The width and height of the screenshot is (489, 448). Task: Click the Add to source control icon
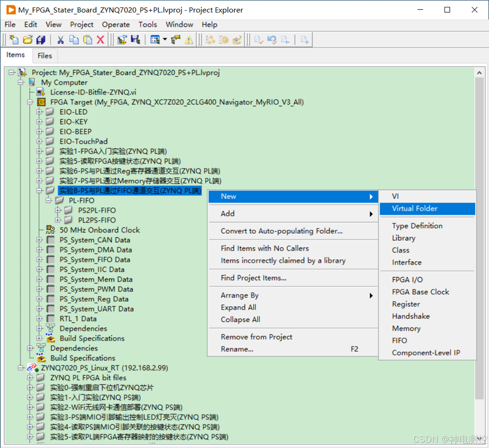[304, 40]
